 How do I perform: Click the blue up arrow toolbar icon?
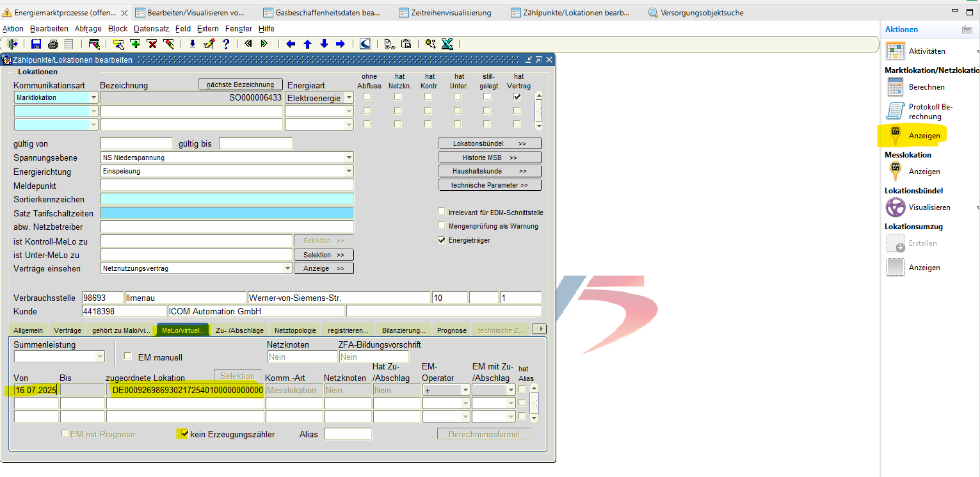click(x=307, y=44)
